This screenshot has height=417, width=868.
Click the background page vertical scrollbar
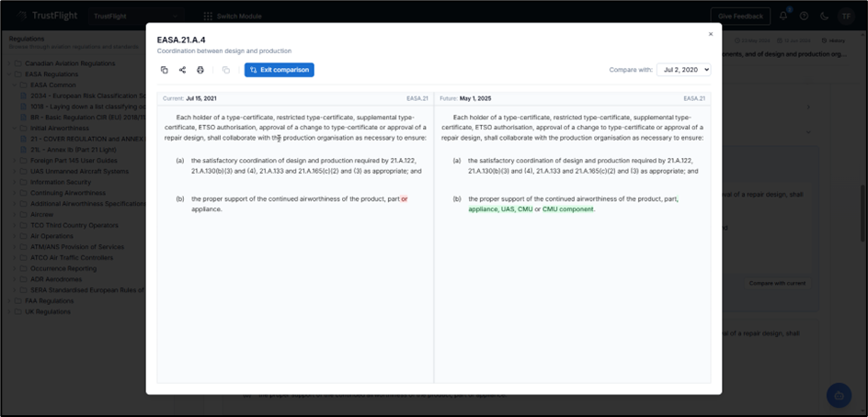pos(863,213)
